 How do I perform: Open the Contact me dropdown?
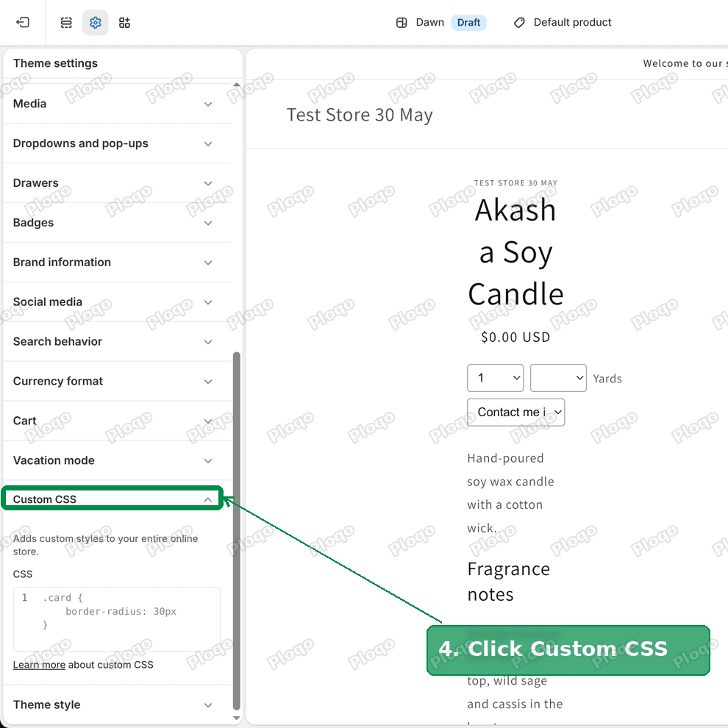515,413
